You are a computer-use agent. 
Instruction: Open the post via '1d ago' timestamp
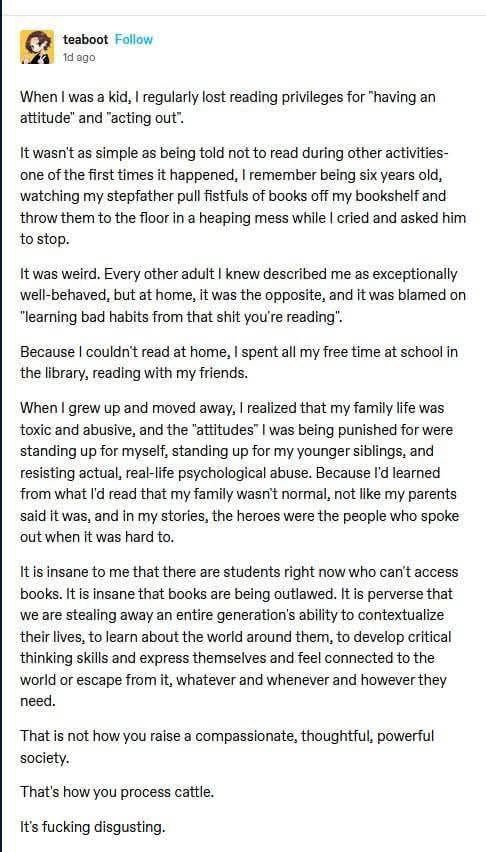(x=79, y=57)
